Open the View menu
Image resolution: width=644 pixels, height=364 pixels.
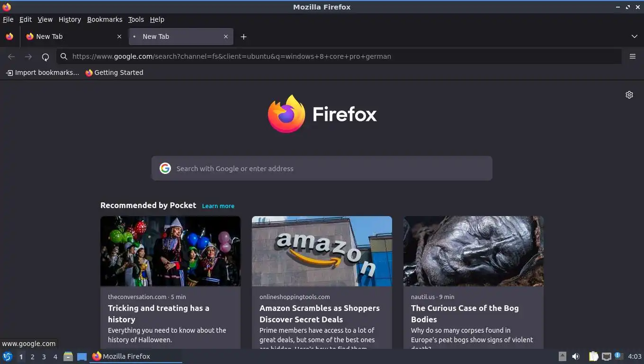[45, 19]
